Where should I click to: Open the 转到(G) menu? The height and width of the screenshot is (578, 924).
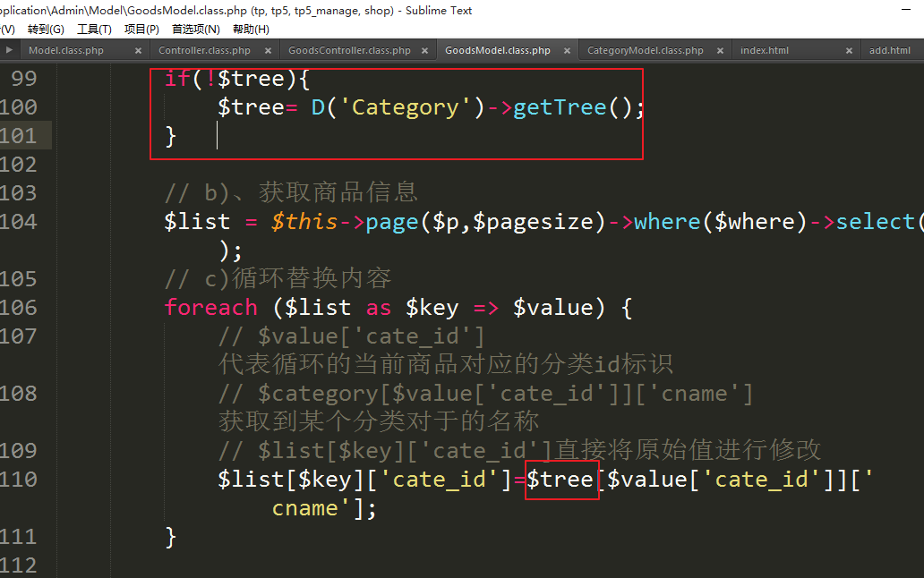click(x=46, y=30)
